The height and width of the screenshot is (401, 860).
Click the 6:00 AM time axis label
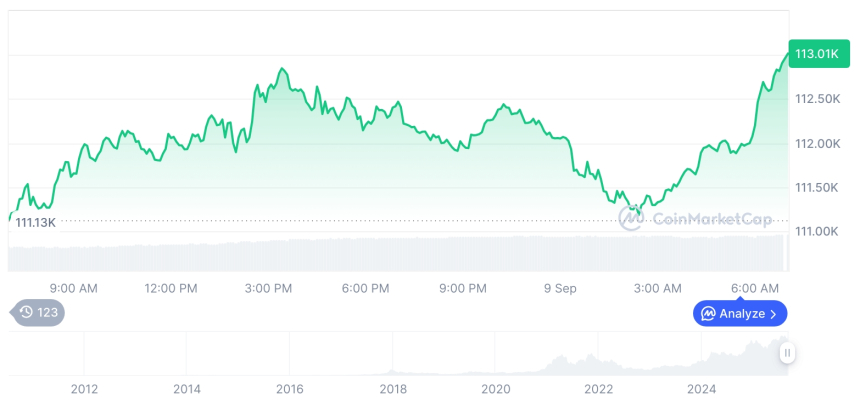tap(755, 288)
